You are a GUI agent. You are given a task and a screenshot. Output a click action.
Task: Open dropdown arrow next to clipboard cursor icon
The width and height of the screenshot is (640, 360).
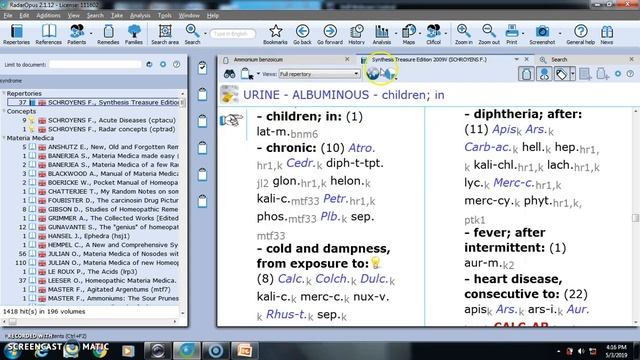[x=258, y=74]
